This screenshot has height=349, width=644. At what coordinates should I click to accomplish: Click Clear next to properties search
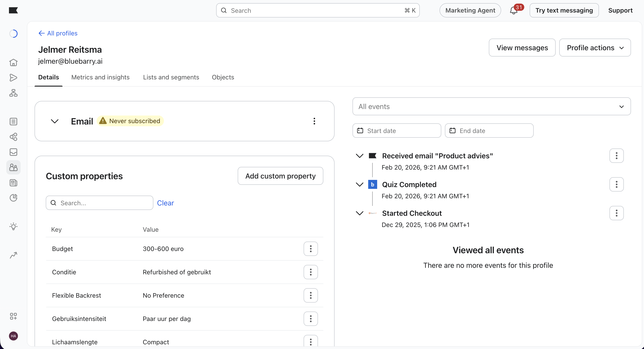pyautogui.click(x=165, y=203)
